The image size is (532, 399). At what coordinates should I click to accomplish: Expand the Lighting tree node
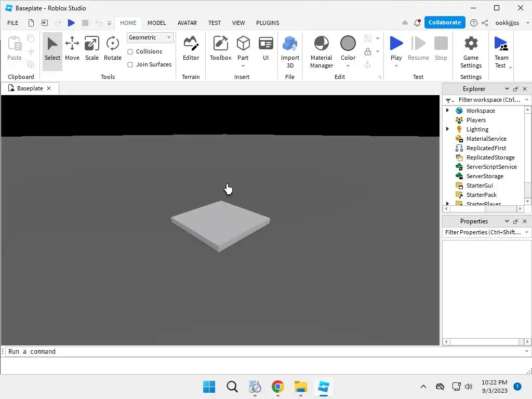pyautogui.click(x=447, y=129)
